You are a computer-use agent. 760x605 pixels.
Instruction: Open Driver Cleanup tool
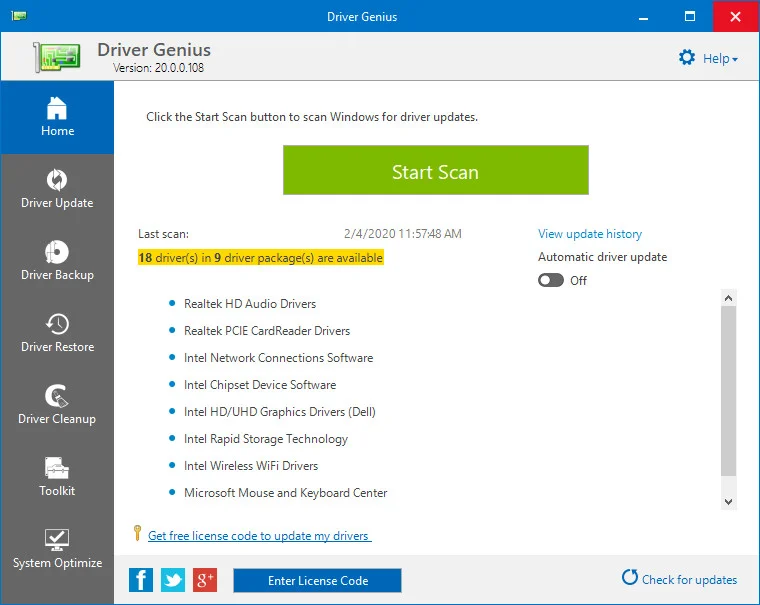pyautogui.click(x=57, y=406)
